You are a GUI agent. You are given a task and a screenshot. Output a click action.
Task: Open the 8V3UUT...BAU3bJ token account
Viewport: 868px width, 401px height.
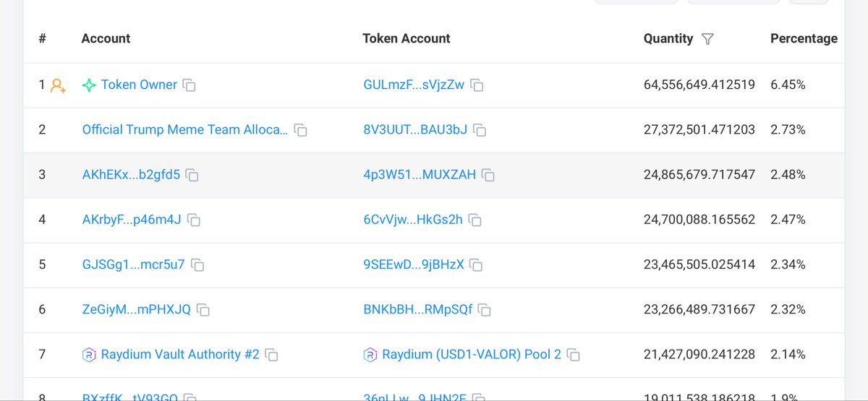(415, 130)
